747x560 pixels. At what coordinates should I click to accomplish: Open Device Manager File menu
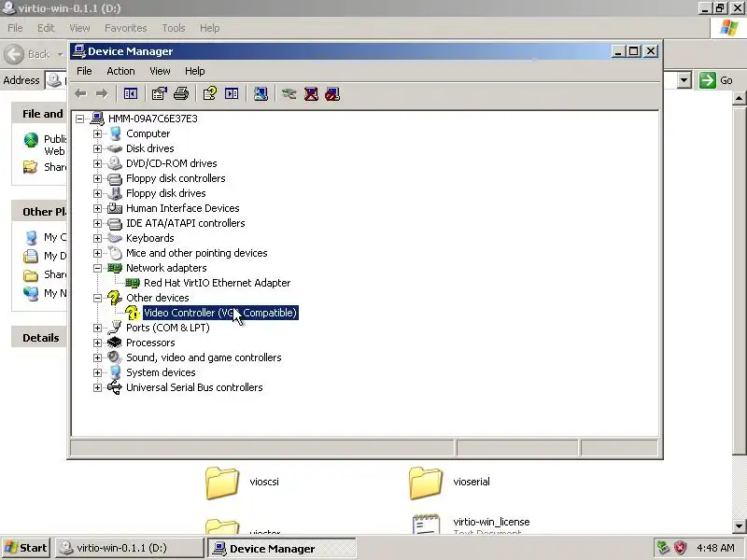[84, 71]
